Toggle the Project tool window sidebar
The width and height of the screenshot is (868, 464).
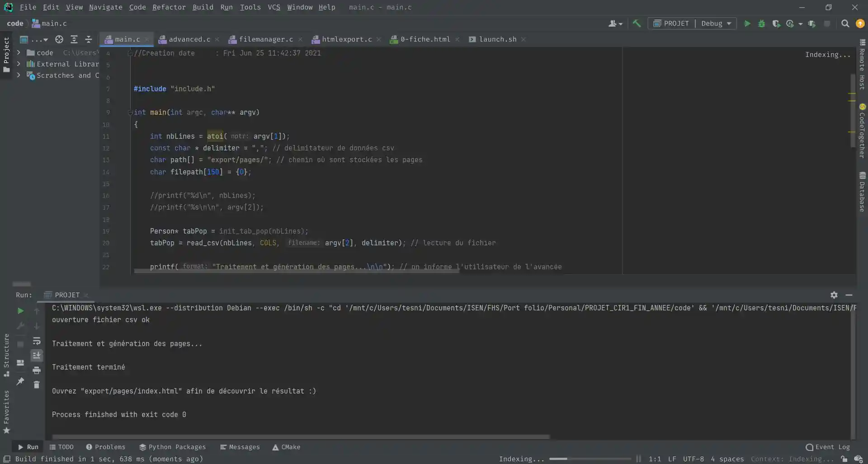[6, 54]
